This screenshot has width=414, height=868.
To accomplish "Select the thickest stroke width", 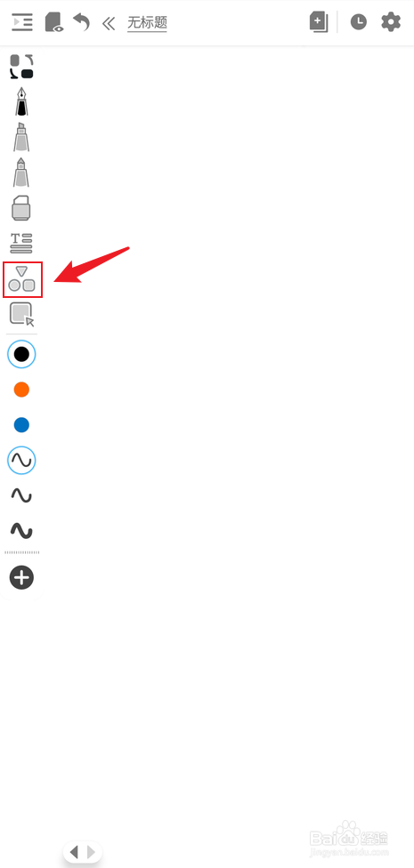I will coord(21,532).
